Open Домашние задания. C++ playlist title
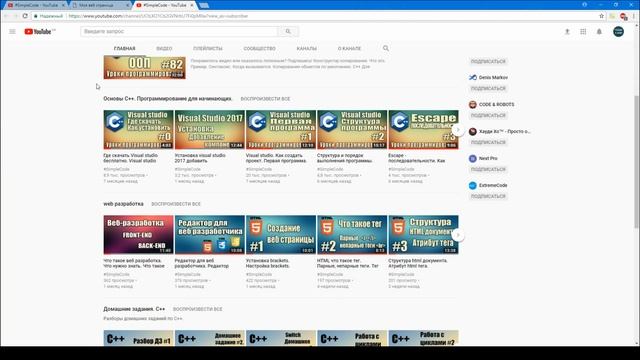Image resolution: width=640 pixels, height=360 pixels. (134, 309)
